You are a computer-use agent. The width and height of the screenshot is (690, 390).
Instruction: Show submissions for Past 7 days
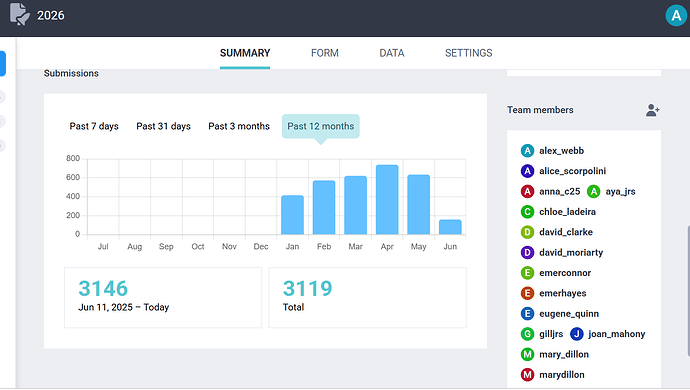coord(94,126)
